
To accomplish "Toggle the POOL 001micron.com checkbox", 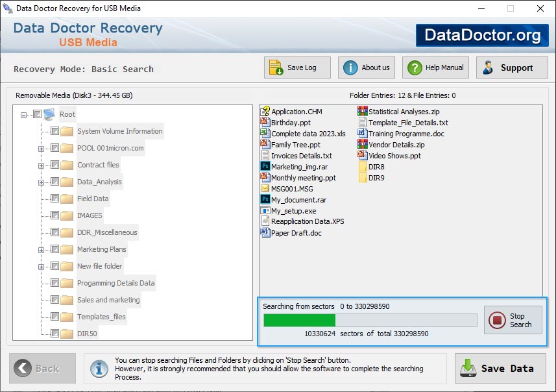I will coord(54,147).
